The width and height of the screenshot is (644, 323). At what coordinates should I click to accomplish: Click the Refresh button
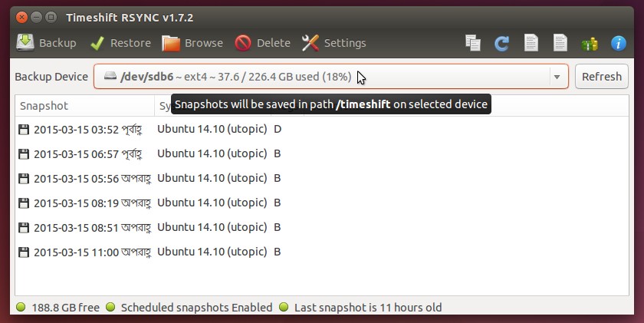click(x=602, y=77)
